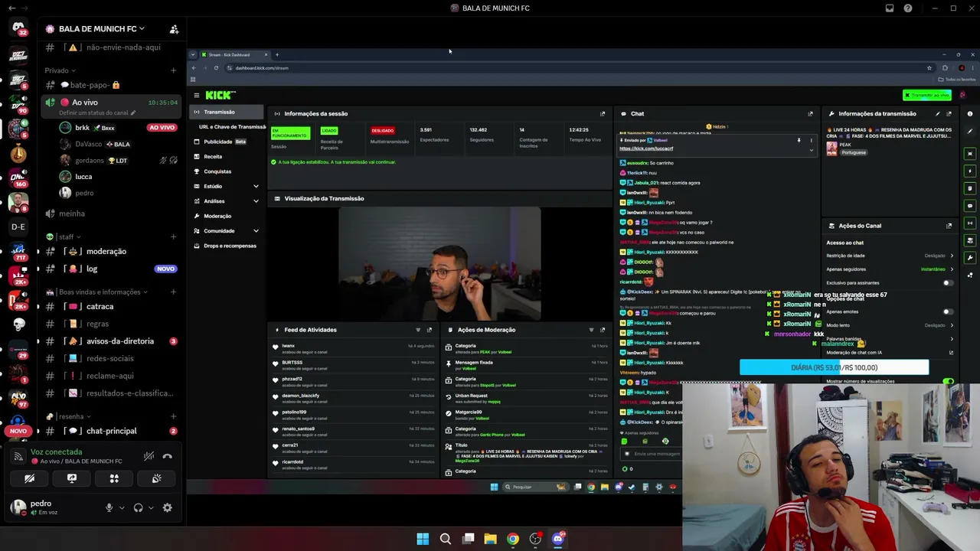Reload the Kick dashboard page
This screenshot has height=551, width=980.
[216, 68]
